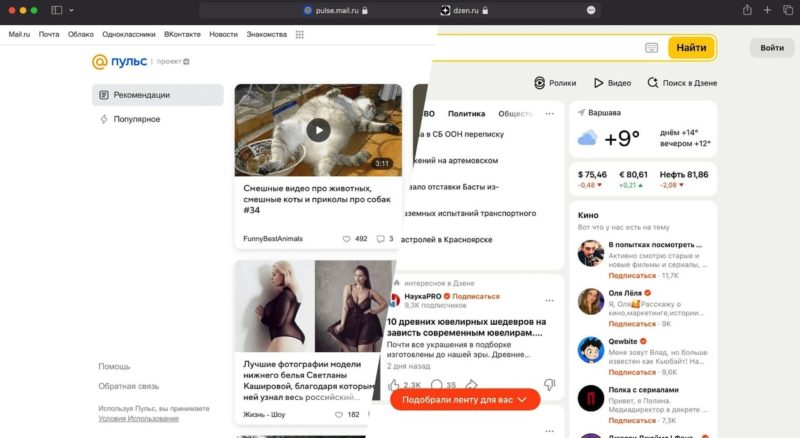Open Знакомства in the top navigation
Screen dimensions: 800x438
coord(266,34)
